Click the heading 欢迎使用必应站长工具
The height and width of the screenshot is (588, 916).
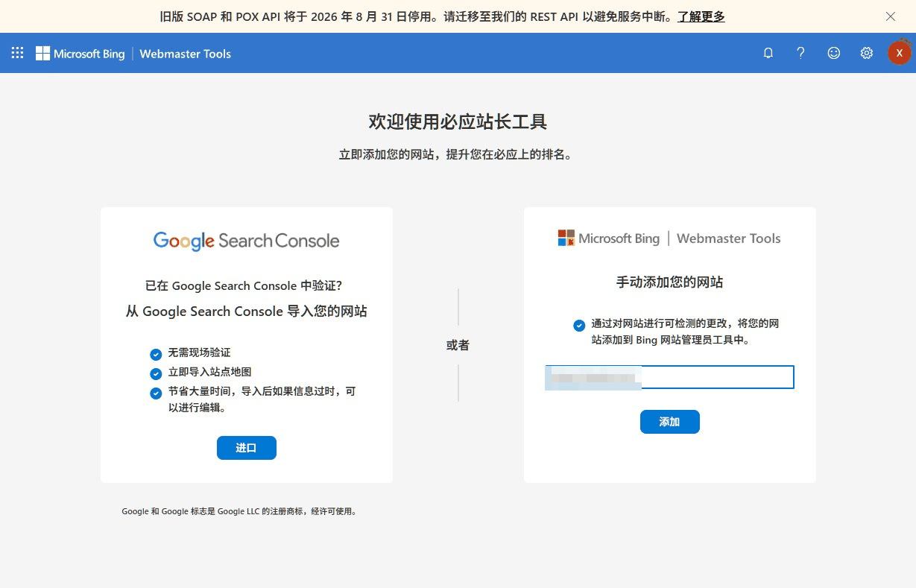458,121
